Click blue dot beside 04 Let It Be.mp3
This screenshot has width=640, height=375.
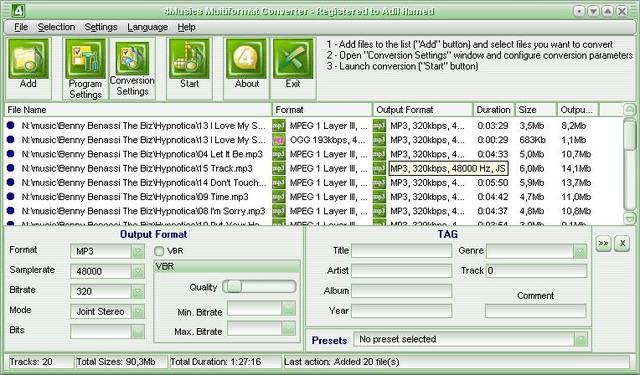11,153
